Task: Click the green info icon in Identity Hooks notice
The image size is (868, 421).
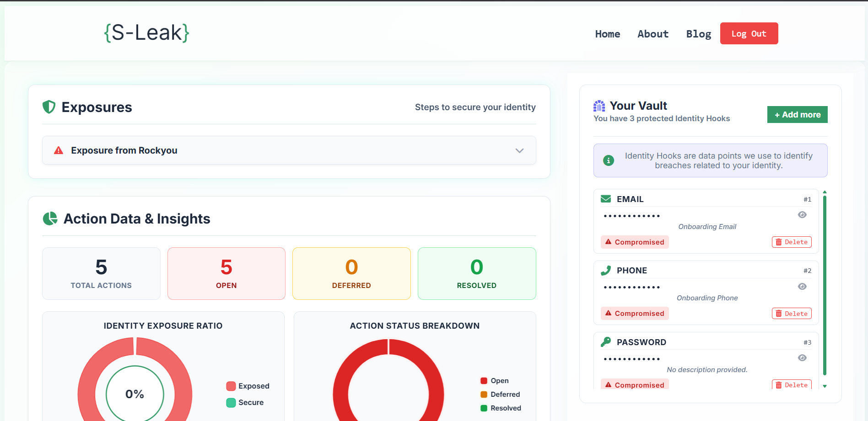Action: [609, 160]
